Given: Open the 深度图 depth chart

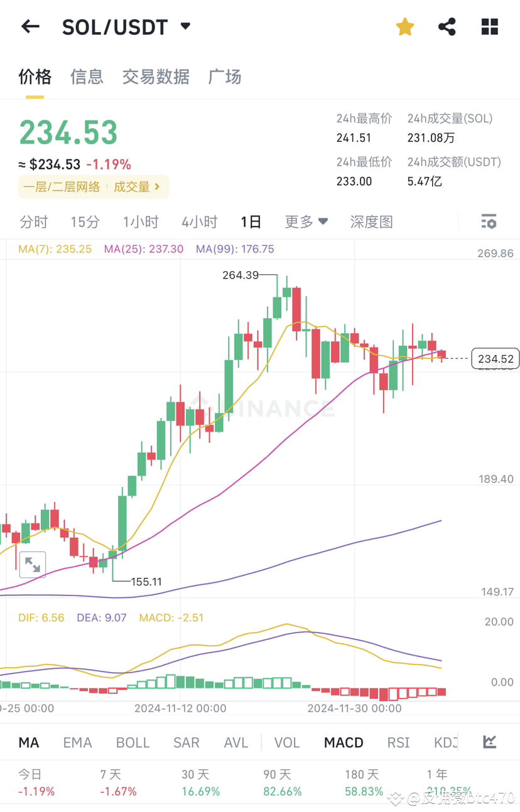Looking at the screenshot, I should click(x=371, y=222).
